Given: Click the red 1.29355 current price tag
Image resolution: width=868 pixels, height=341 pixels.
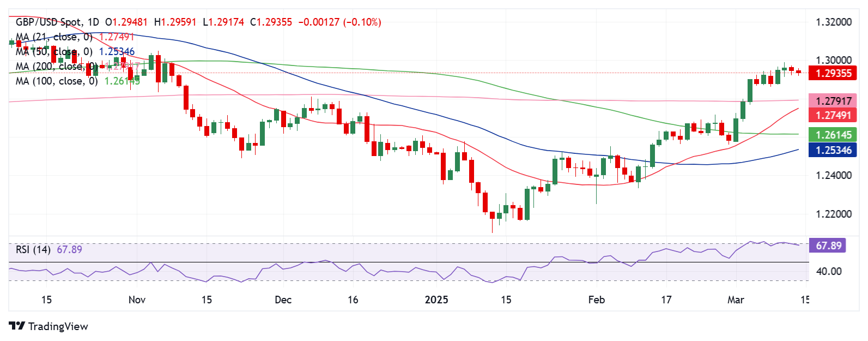Looking at the screenshot, I should [833, 73].
